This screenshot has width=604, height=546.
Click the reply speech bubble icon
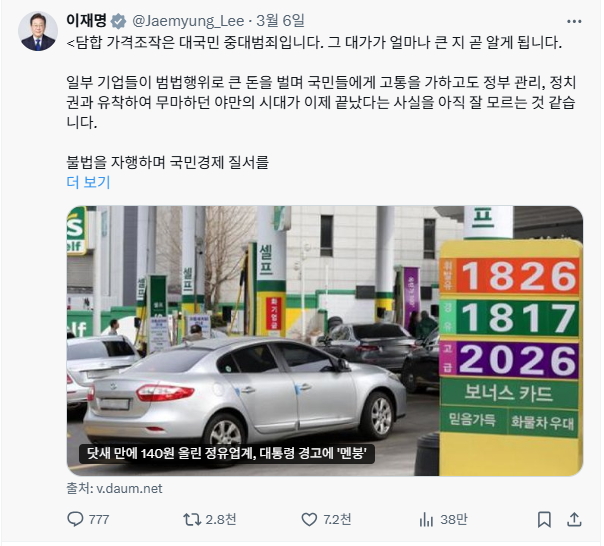point(75,519)
